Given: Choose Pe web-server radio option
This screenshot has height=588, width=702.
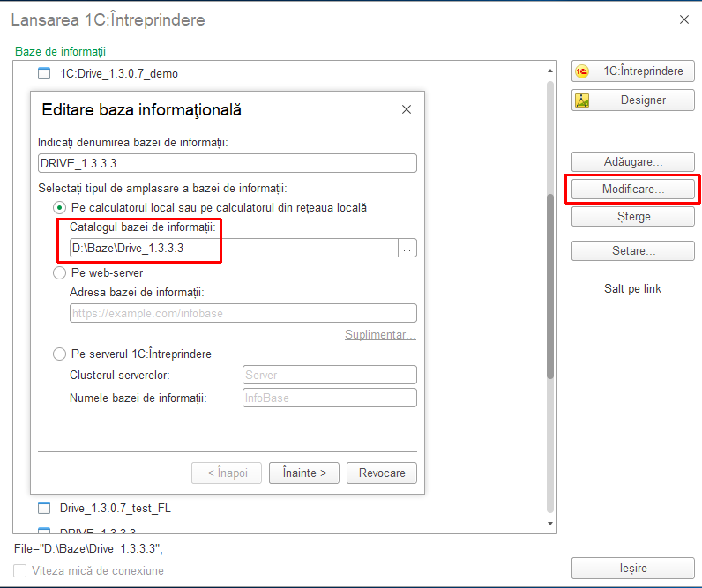Looking at the screenshot, I should (59, 273).
